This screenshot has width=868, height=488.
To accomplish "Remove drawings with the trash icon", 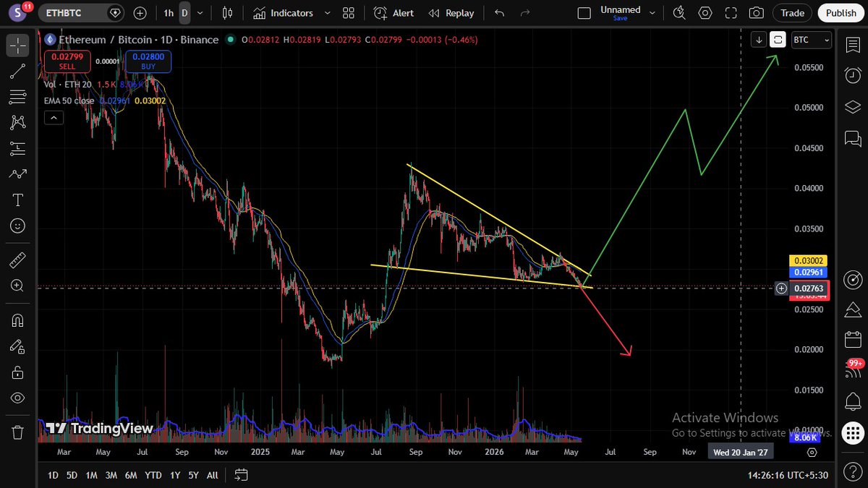I will (18, 432).
